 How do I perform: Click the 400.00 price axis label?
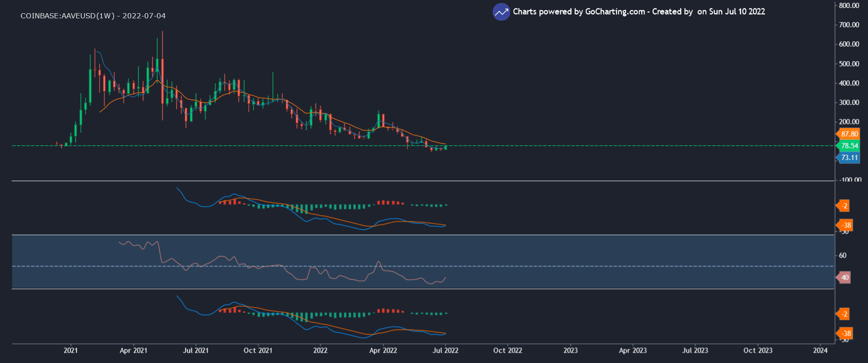pos(849,83)
